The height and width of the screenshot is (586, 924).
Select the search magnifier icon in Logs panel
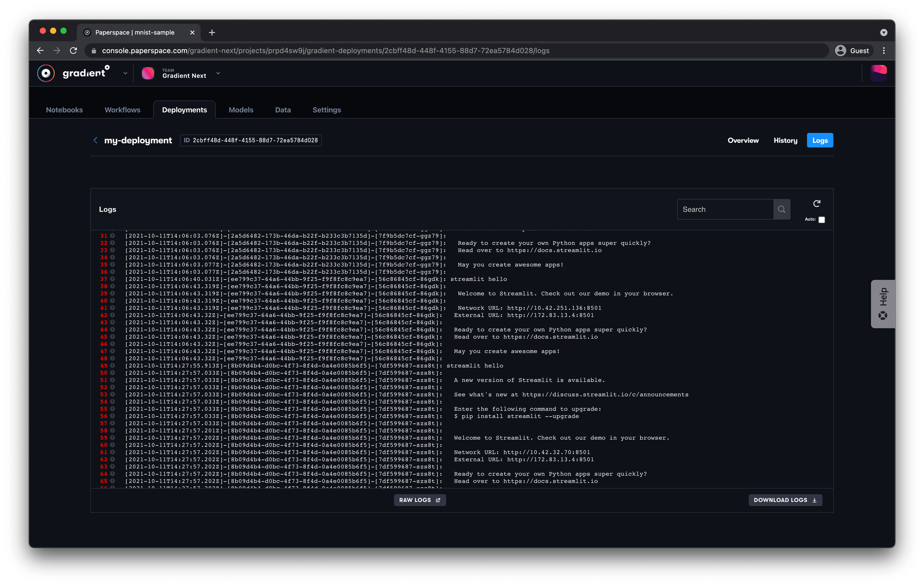coord(781,209)
